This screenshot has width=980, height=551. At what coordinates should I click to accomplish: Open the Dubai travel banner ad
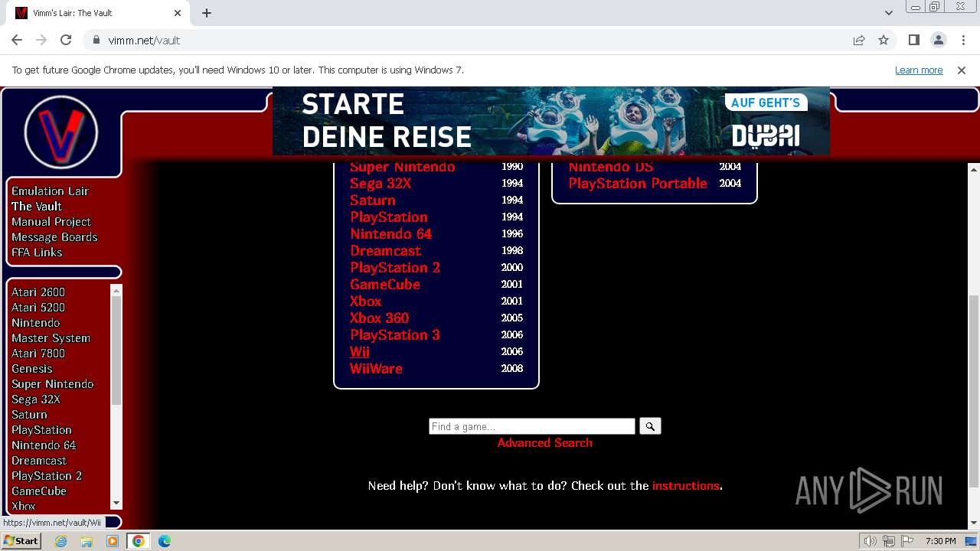click(551, 121)
